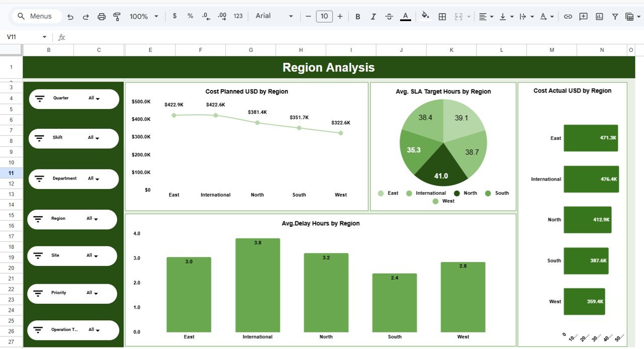
Task: Insert a chart
Action: tap(599, 16)
